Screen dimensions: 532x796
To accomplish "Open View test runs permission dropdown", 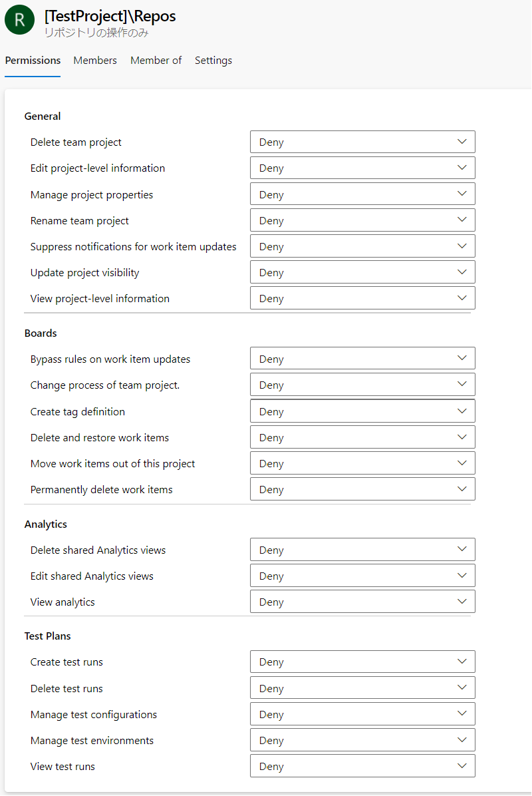I will pos(362,766).
